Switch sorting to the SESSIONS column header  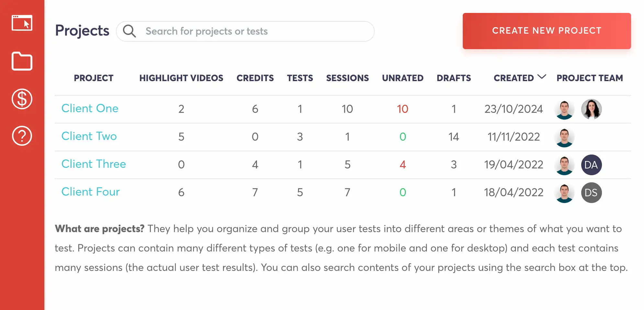pyautogui.click(x=347, y=78)
